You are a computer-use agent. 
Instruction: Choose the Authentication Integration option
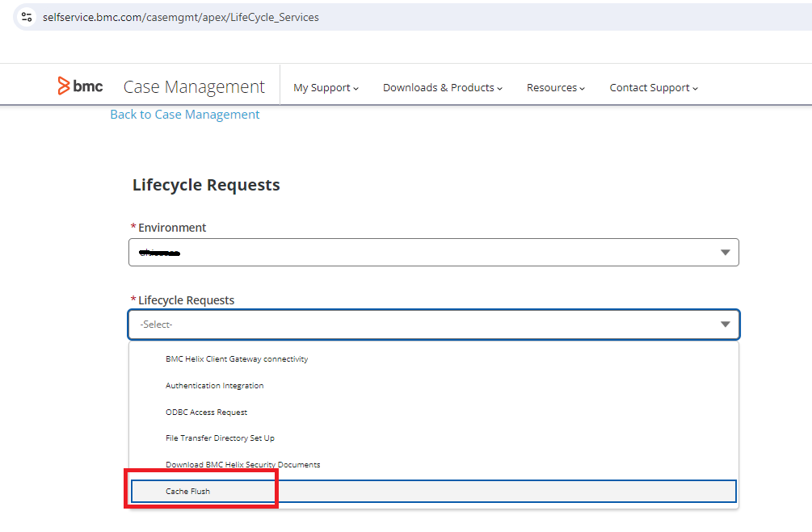click(x=214, y=386)
